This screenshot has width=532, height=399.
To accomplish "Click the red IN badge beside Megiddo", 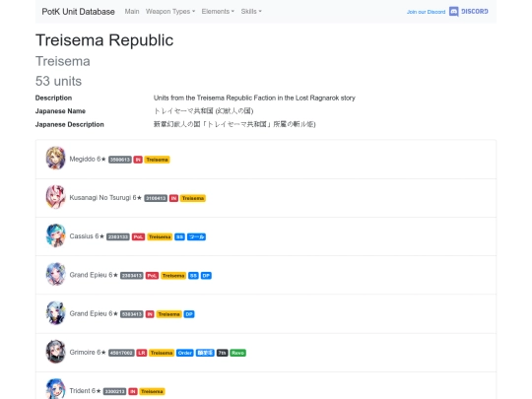I will (138, 160).
